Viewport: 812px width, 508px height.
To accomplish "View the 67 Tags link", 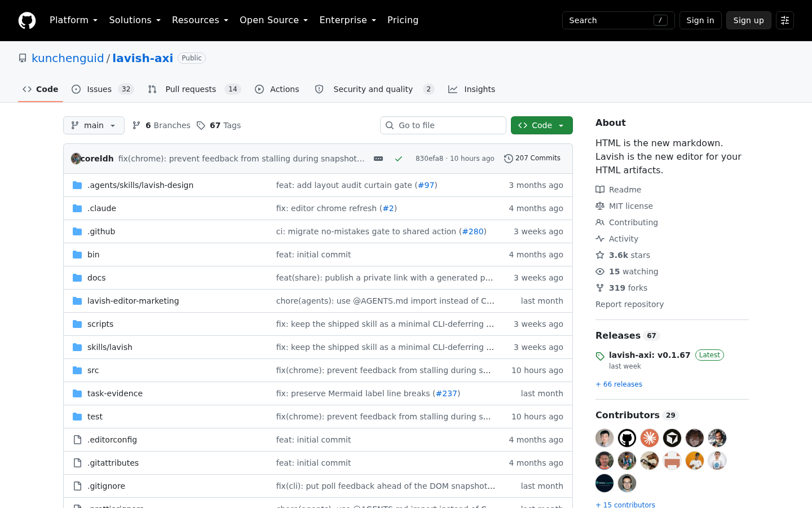I will tap(219, 125).
